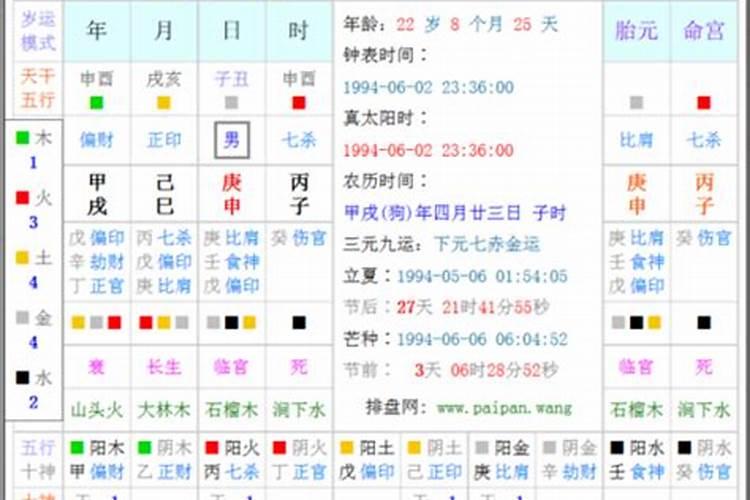Click the yellow swatch under 戌亥
Viewport: 750px width, 500px height.
pyautogui.click(x=164, y=103)
